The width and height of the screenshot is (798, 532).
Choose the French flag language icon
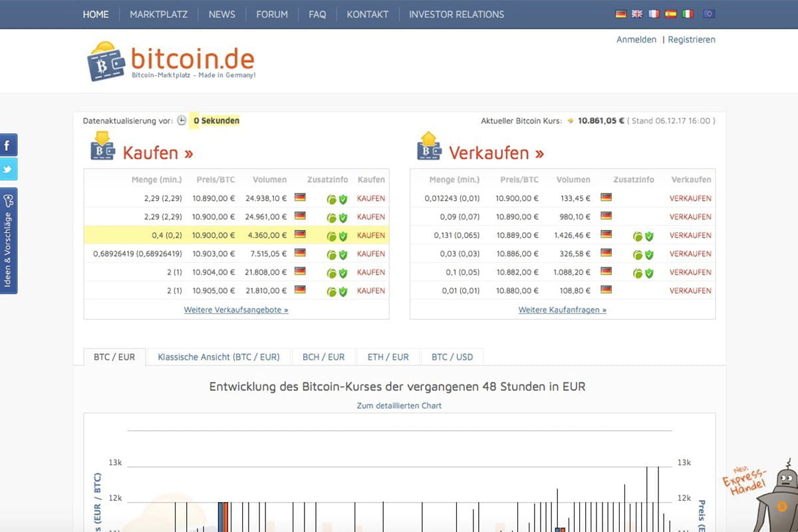point(654,13)
